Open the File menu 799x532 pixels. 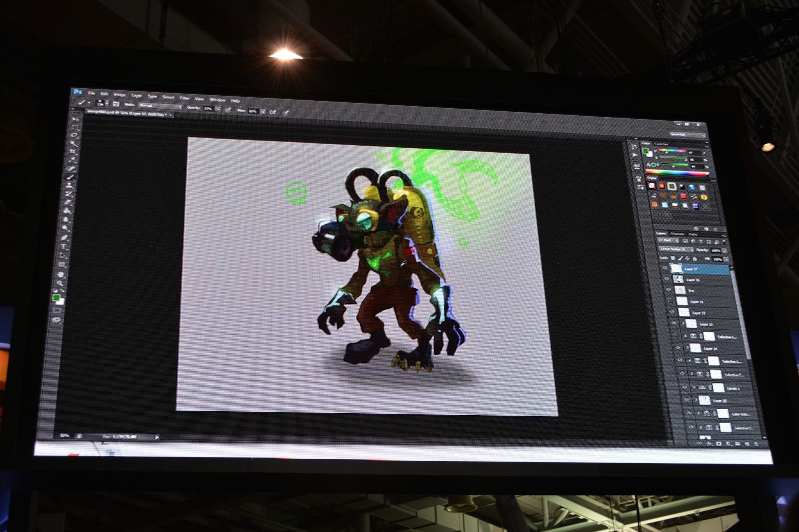pos(91,93)
